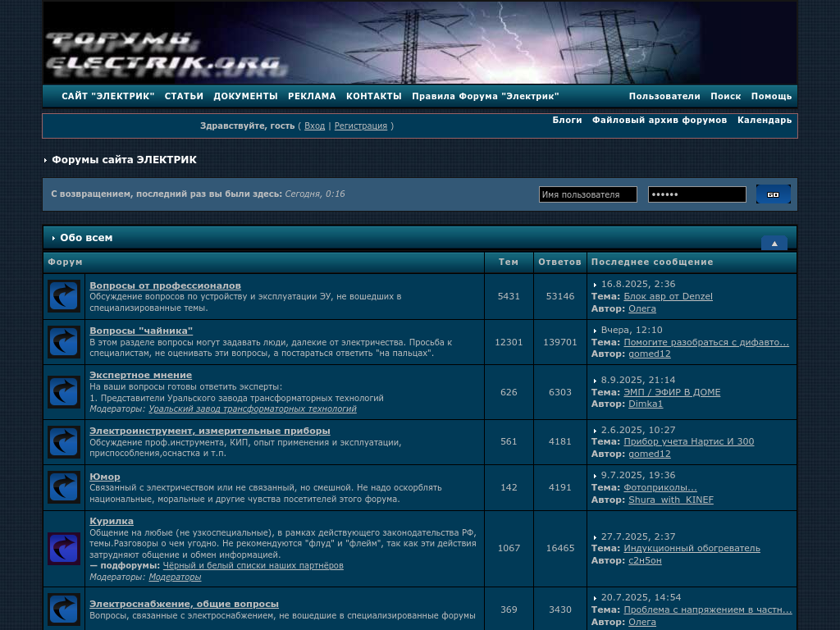Click the Регистрация link

point(360,126)
